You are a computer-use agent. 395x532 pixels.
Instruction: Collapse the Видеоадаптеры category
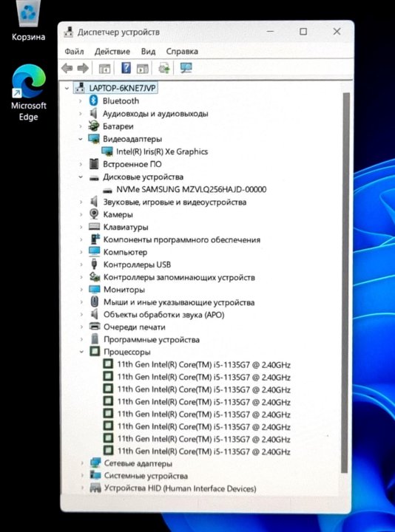pyautogui.click(x=81, y=139)
